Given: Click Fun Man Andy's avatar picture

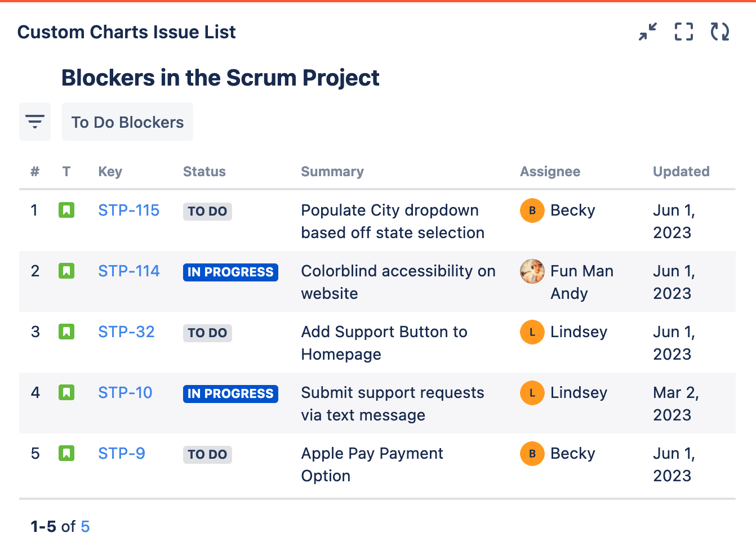Looking at the screenshot, I should pyautogui.click(x=532, y=271).
